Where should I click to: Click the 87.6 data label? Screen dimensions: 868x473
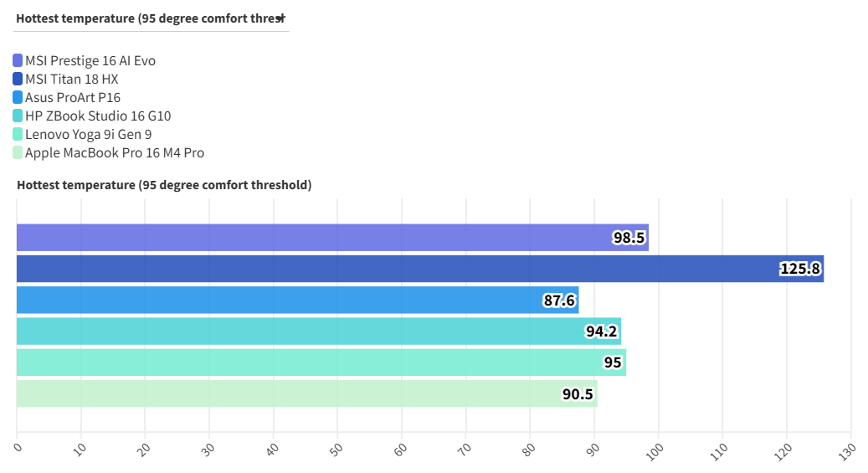click(x=559, y=300)
